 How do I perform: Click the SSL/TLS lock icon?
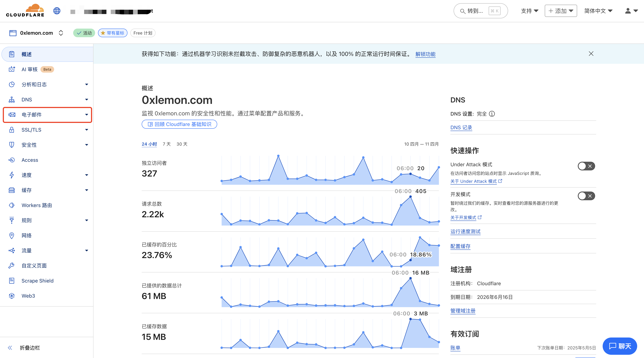click(12, 130)
